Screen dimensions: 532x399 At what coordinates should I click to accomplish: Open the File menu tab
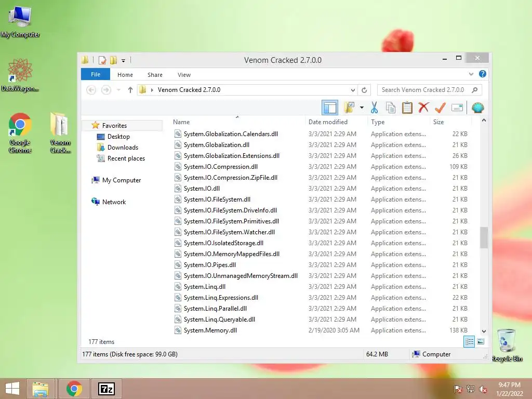click(96, 74)
